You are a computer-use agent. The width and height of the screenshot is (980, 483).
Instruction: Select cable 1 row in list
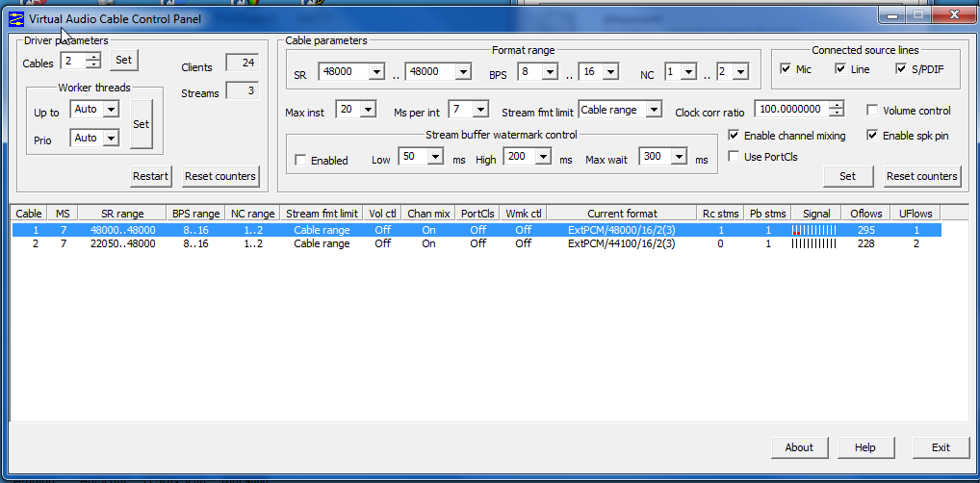[477, 230]
